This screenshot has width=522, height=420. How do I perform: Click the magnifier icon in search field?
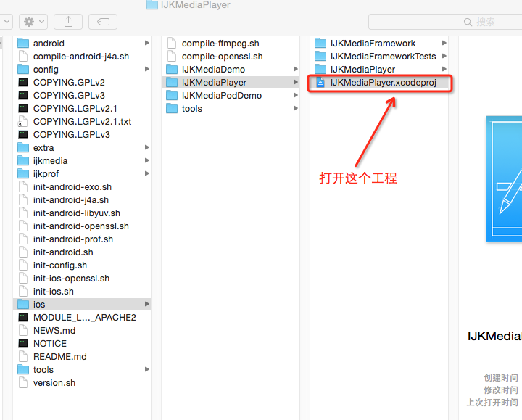point(468,22)
